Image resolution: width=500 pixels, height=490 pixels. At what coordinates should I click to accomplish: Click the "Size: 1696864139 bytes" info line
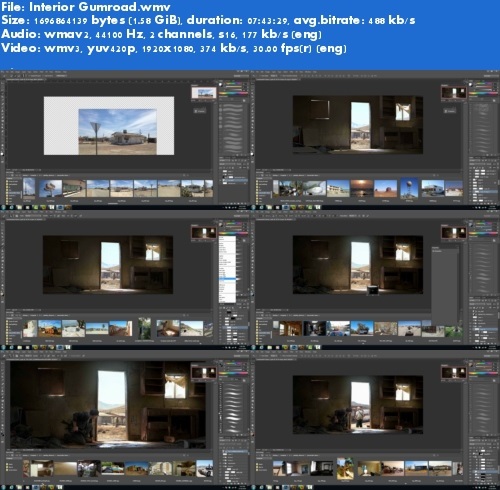coord(208,20)
